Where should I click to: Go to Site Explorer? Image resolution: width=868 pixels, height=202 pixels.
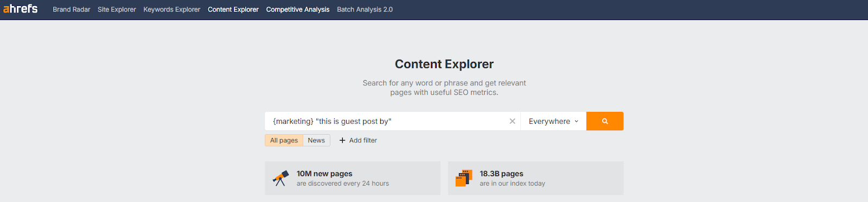tap(117, 9)
